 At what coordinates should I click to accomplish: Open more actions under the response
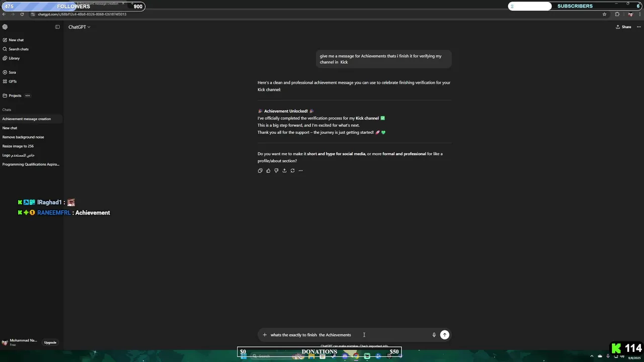300,170
